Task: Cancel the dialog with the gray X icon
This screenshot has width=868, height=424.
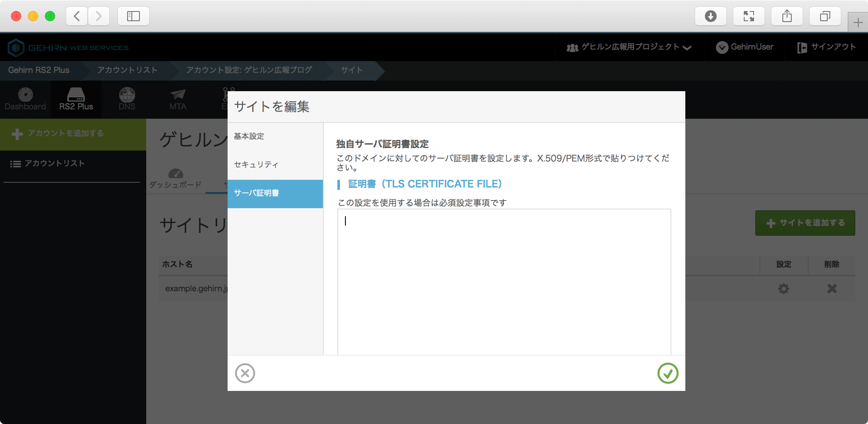Action: tap(245, 373)
